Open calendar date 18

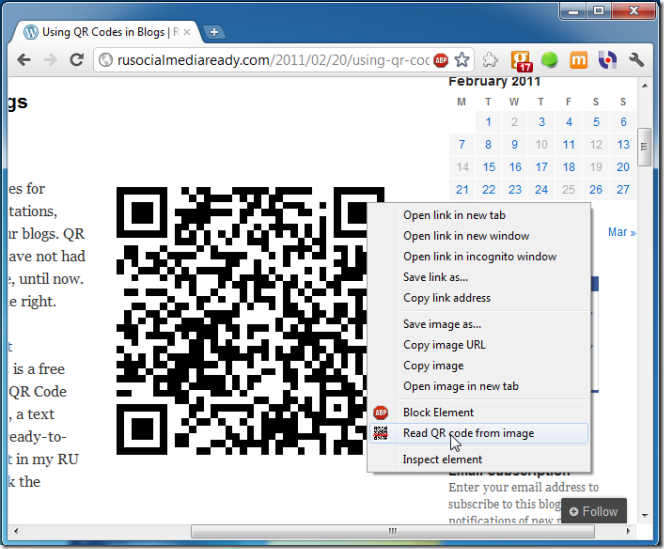tap(569, 167)
